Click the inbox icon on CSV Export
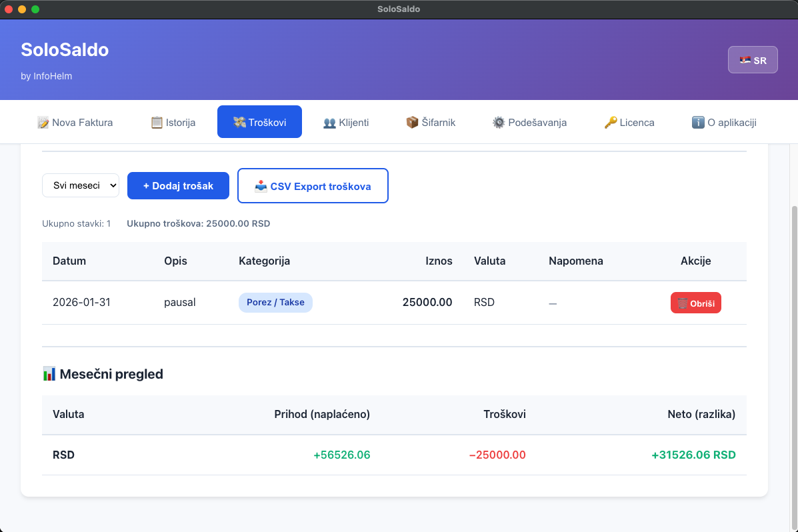Image resolution: width=798 pixels, height=532 pixels. 261,186
